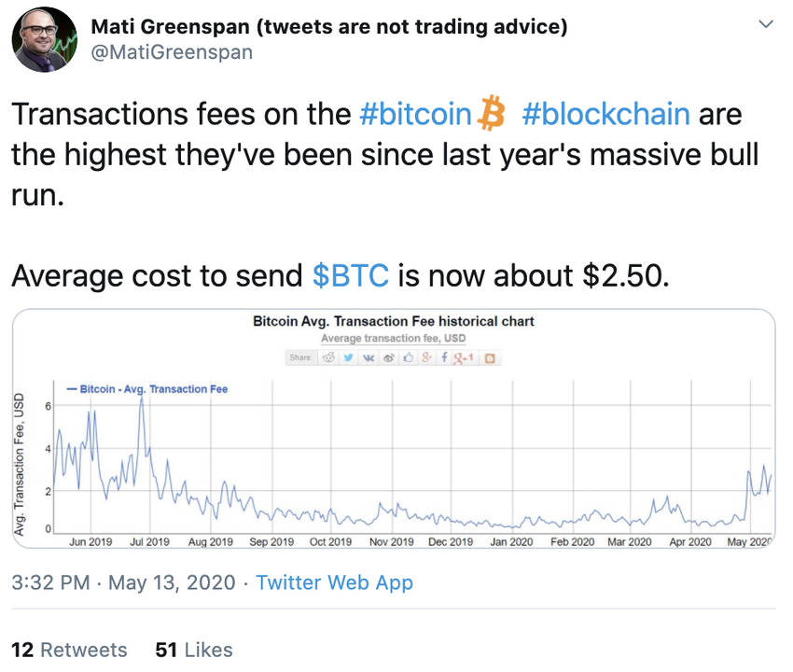The height and width of the screenshot is (672, 793).
Task: Click the thumbs-up like icon
Action: (x=408, y=357)
